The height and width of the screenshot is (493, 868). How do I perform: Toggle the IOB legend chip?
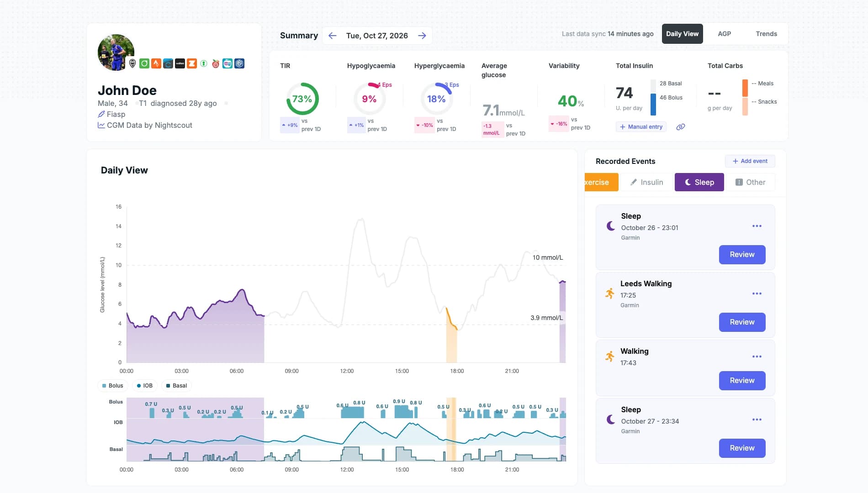click(x=145, y=386)
